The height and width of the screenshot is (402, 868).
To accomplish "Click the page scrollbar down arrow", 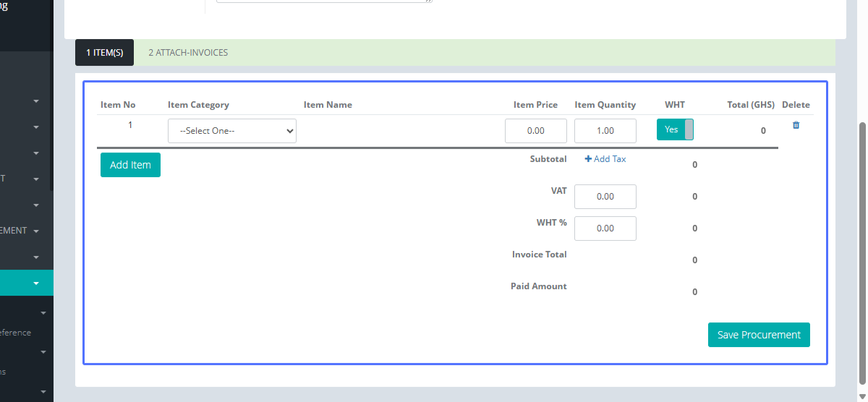I will pos(861,395).
